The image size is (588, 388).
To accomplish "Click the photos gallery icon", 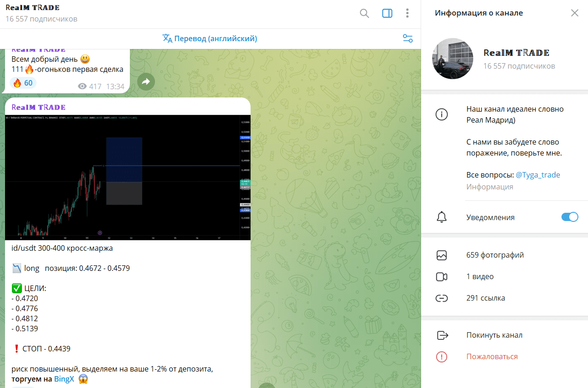I will [x=441, y=255].
